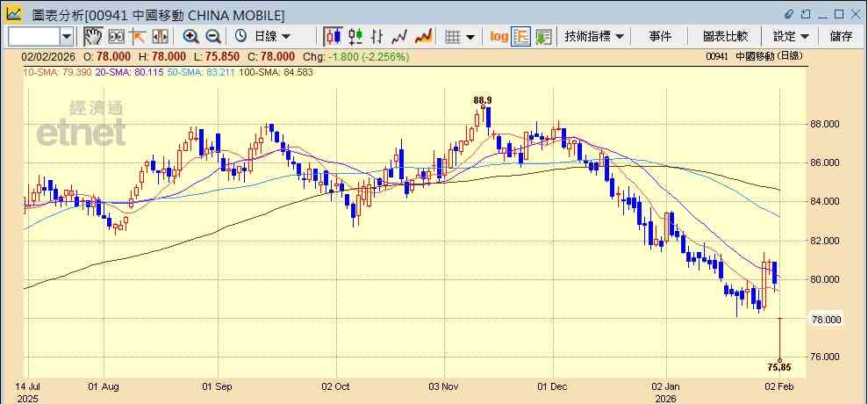This screenshot has height=404, width=868.
Task: Select the trend line drawing tool
Action: (x=137, y=37)
